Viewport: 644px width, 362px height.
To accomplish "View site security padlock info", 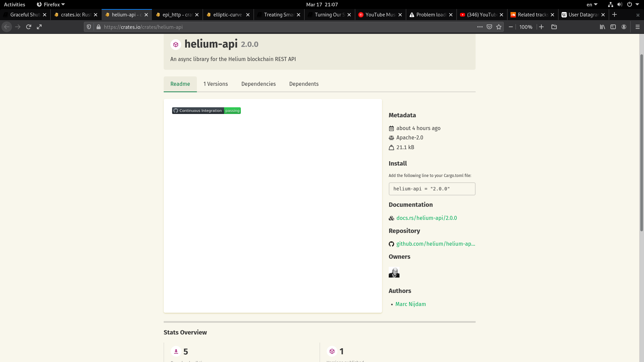I will pyautogui.click(x=99, y=27).
